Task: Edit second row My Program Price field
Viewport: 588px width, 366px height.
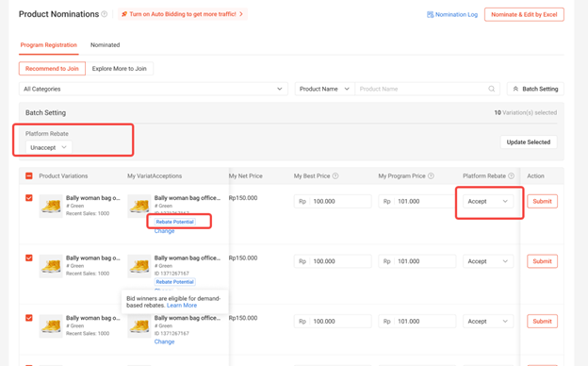Action: pyautogui.click(x=417, y=261)
